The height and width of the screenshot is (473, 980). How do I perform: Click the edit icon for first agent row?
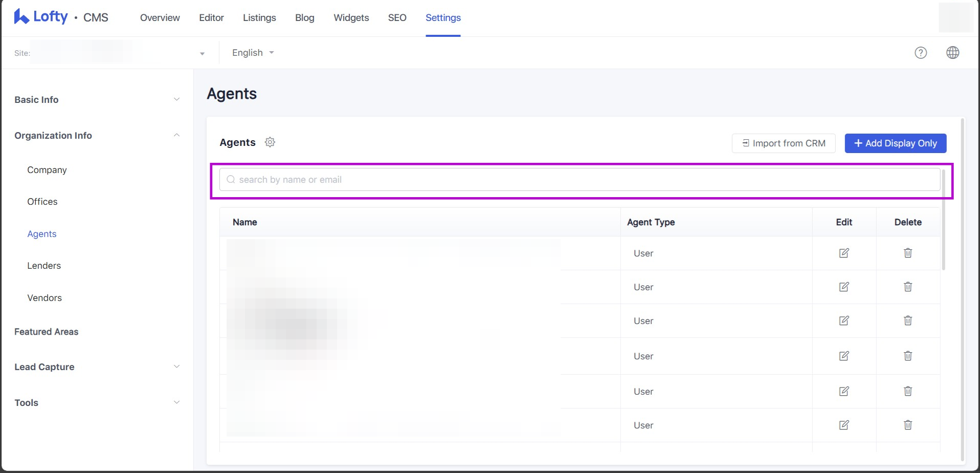coord(844,253)
